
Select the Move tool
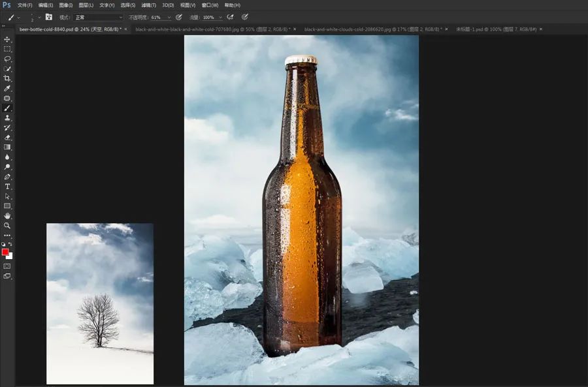pyautogui.click(x=7, y=39)
